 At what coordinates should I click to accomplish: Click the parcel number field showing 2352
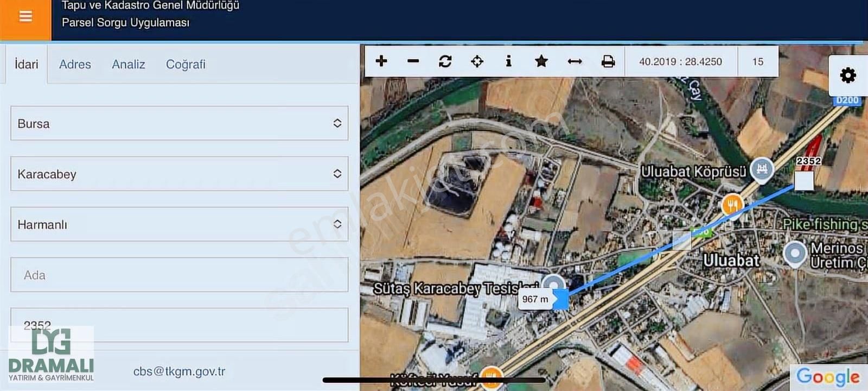179,325
